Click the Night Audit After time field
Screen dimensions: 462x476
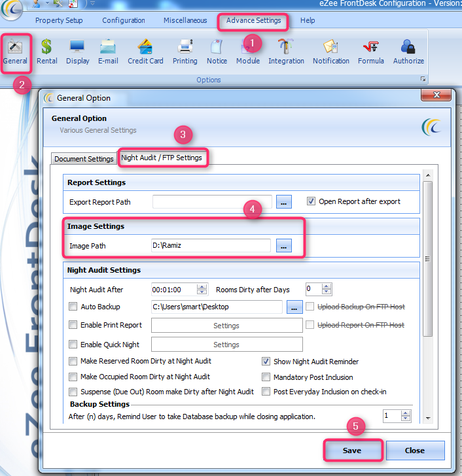point(174,290)
